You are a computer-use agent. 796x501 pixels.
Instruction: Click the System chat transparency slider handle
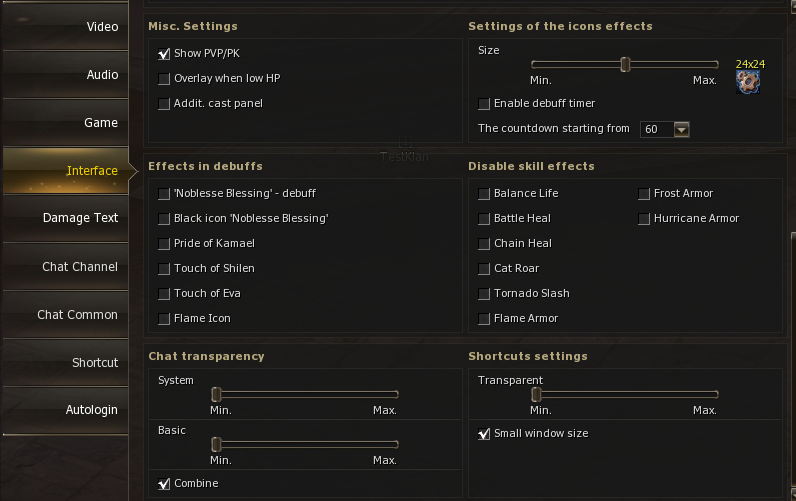216,394
